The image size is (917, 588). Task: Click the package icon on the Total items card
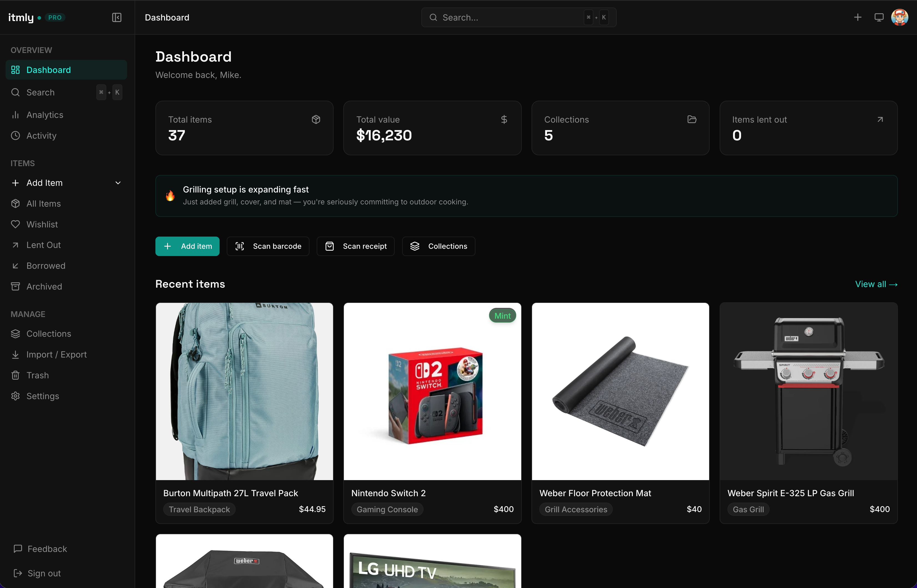tap(316, 120)
